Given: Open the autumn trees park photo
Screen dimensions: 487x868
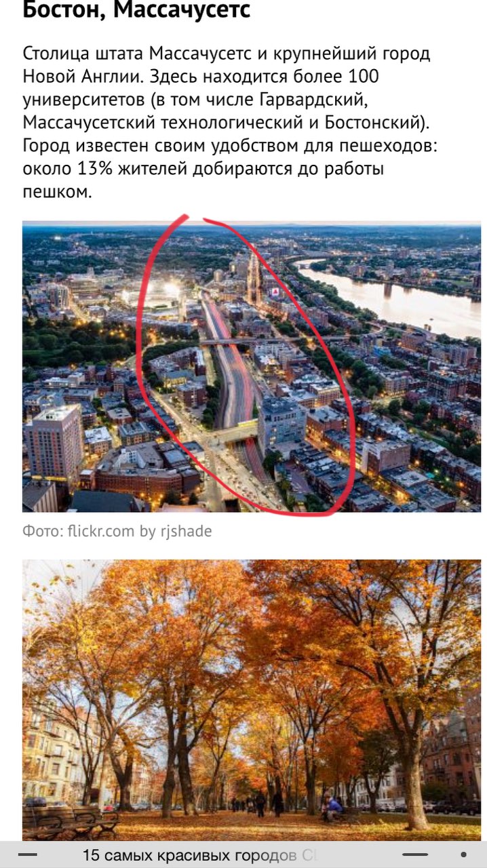Looking at the screenshot, I should (x=252, y=700).
